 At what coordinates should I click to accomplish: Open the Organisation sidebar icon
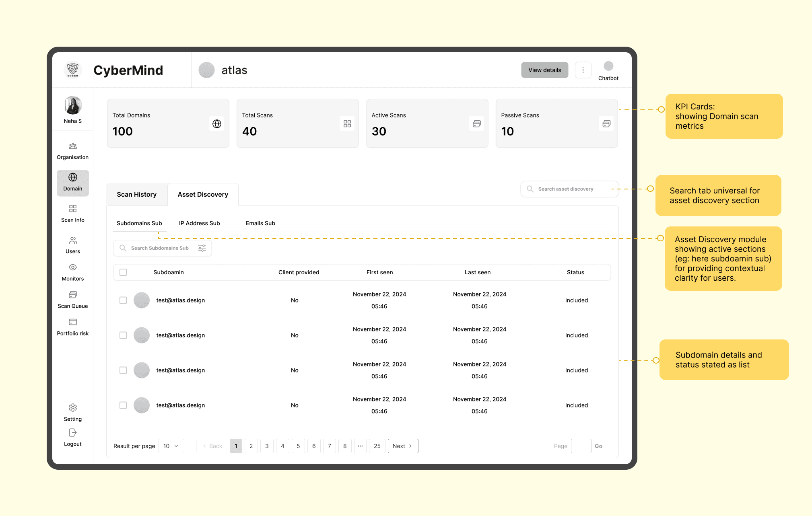click(x=72, y=146)
